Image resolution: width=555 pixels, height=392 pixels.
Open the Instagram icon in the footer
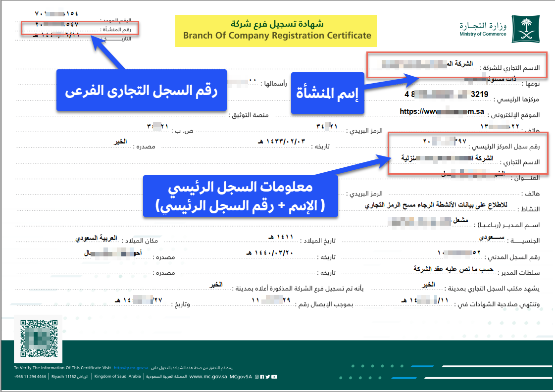point(257,377)
